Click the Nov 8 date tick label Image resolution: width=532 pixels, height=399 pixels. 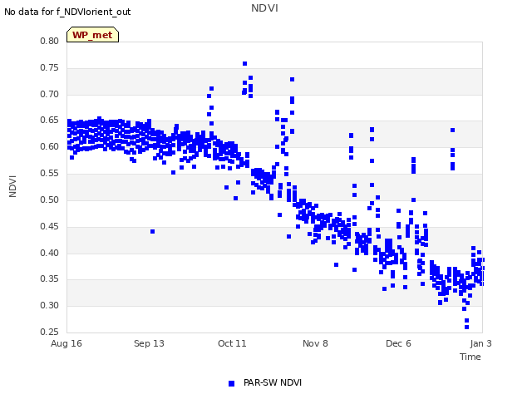click(x=315, y=343)
